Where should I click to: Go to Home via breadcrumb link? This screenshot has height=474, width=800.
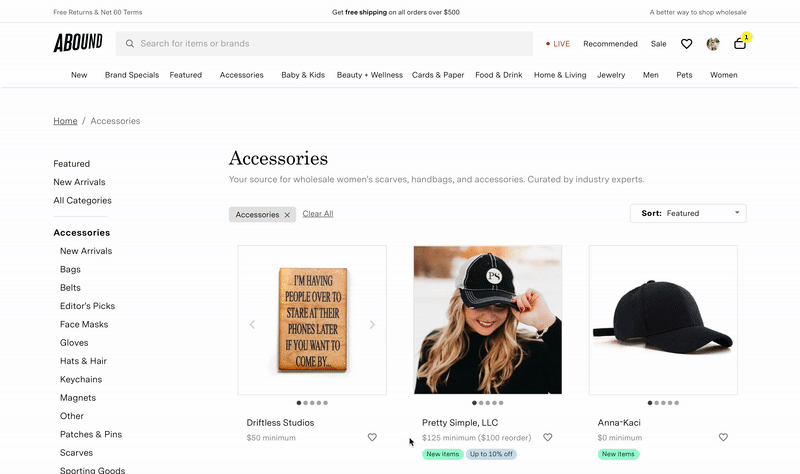click(65, 121)
